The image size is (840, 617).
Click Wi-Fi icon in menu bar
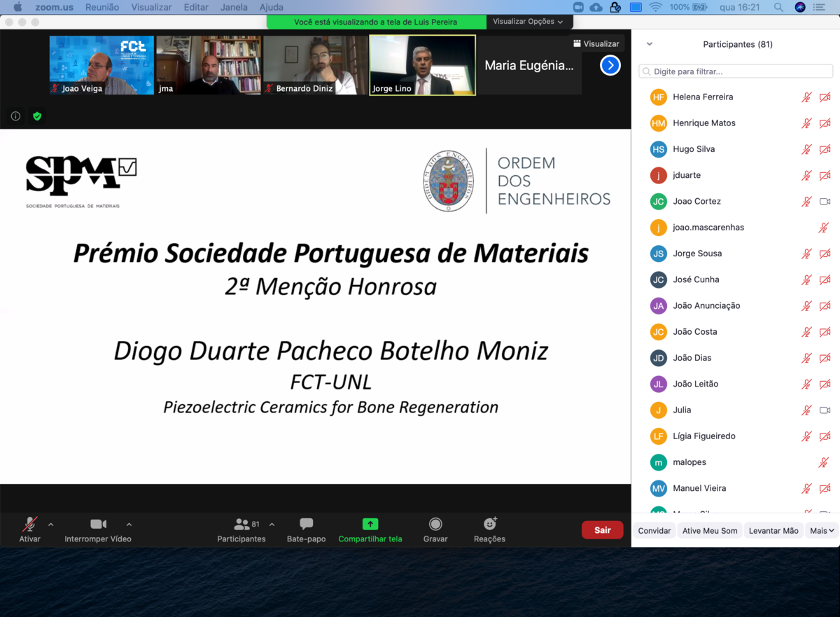point(655,7)
